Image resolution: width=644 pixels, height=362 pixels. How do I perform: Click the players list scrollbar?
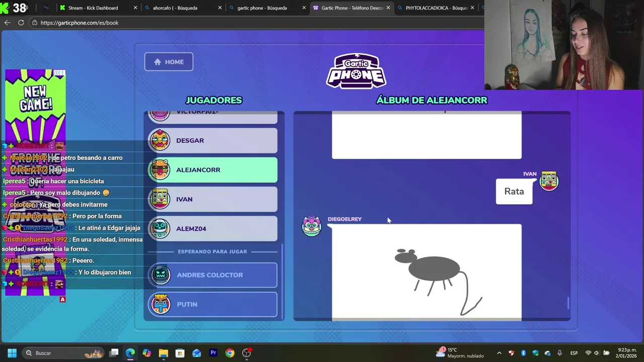[x=281, y=282]
